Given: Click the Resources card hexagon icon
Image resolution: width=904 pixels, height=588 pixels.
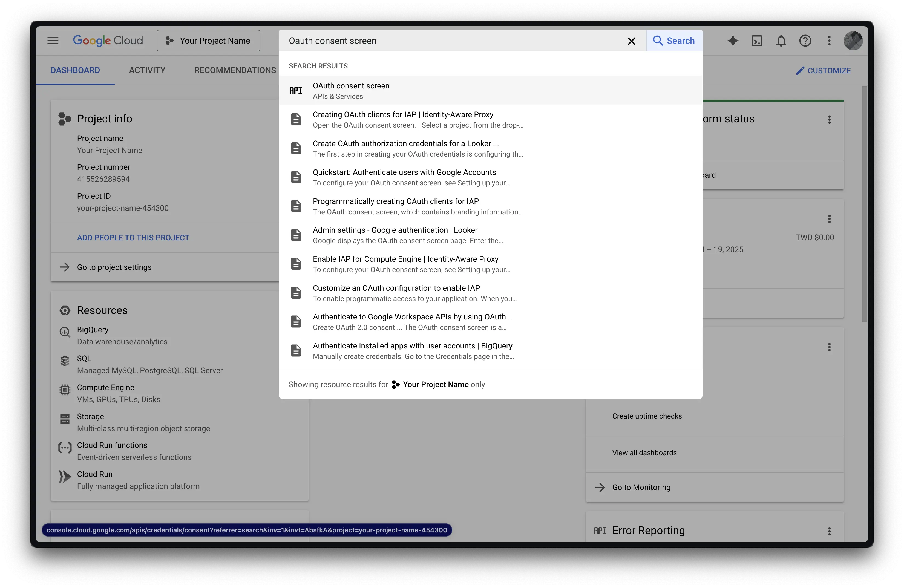Looking at the screenshot, I should click(x=65, y=310).
